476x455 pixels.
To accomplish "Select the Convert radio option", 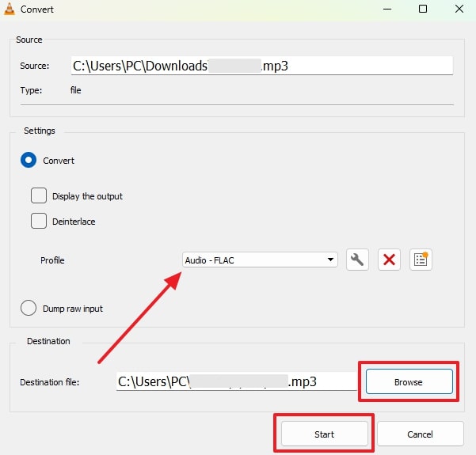I will [x=29, y=161].
